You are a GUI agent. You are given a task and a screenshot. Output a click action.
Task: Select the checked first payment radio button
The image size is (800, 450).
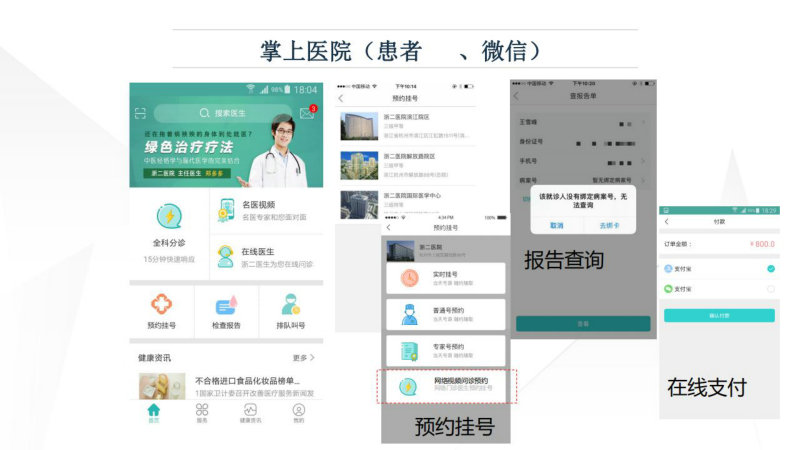click(770, 268)
